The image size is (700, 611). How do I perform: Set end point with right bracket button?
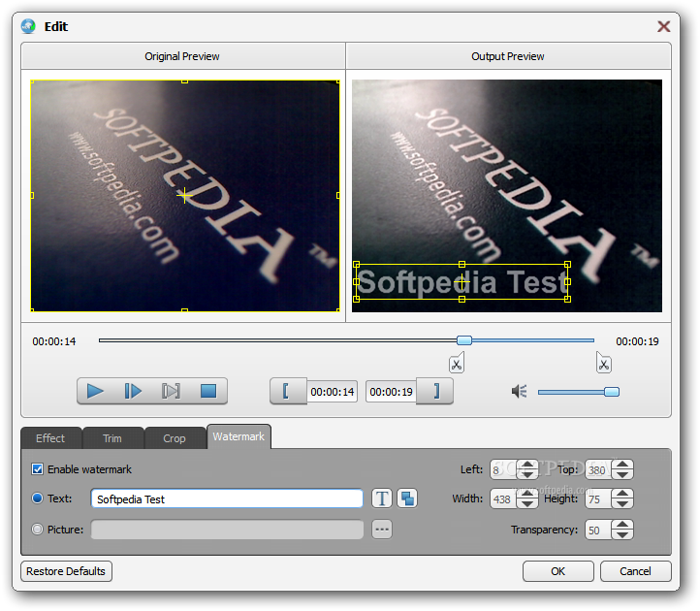434,391
